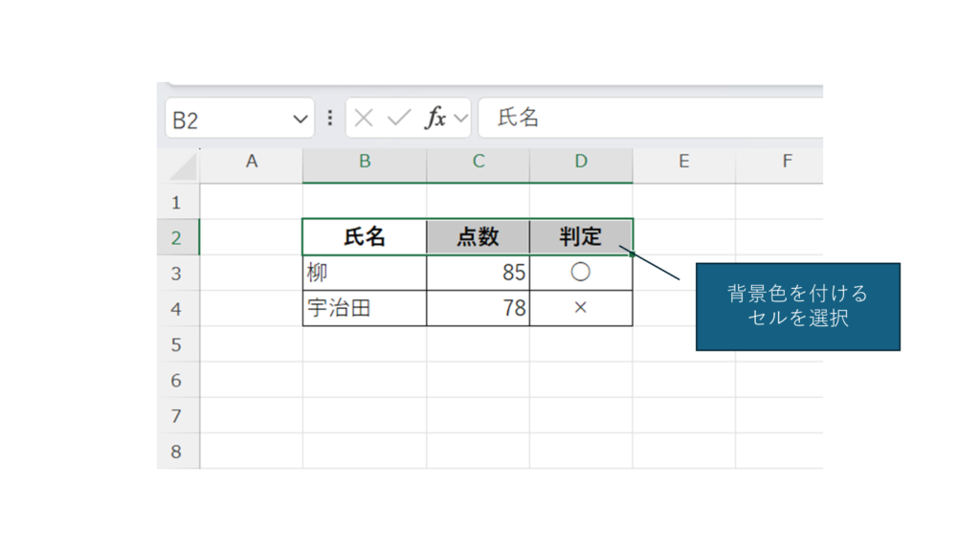This screenshot has height=551, width=980.
Task: Expand the Name Box dropdown arrow
Action: point(301,119)
